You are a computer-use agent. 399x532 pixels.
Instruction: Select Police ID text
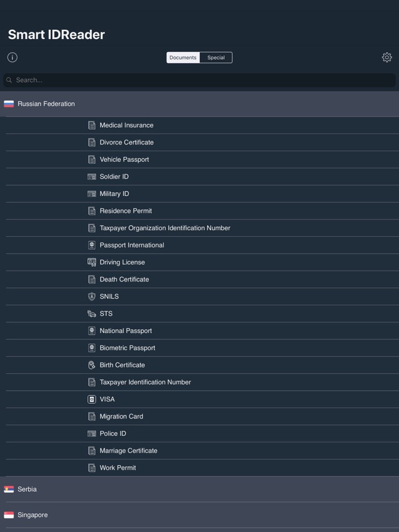[113, 433]
